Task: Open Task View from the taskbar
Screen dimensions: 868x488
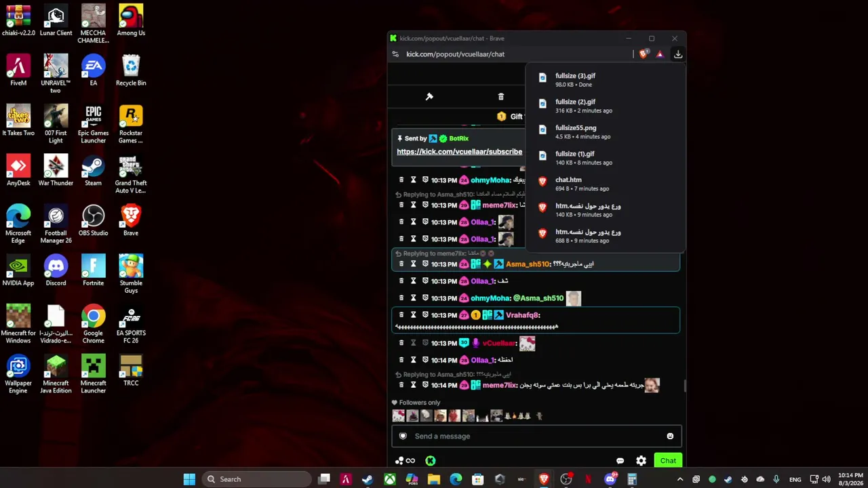Action: pos(324,479)
